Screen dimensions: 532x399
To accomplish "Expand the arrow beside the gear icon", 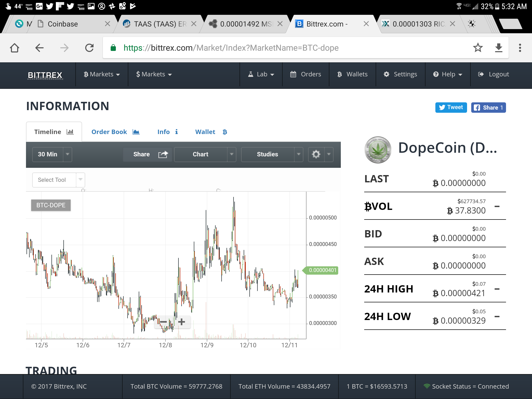I will [x=329, y=154].
